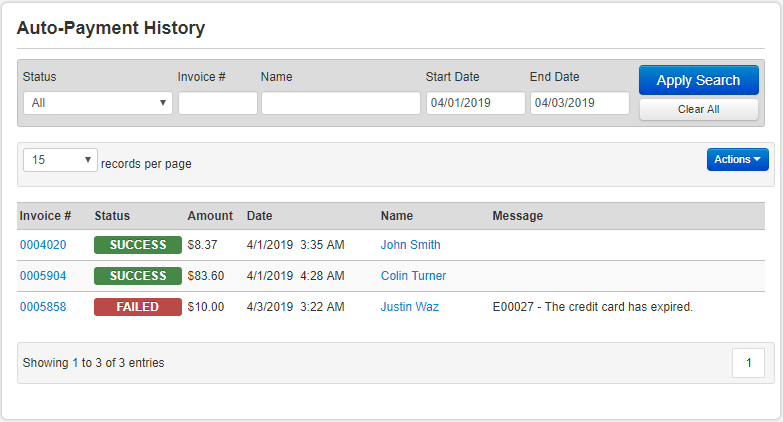Open the Status filter dropdown
783x422 pixels.
(x=97, y=103)
